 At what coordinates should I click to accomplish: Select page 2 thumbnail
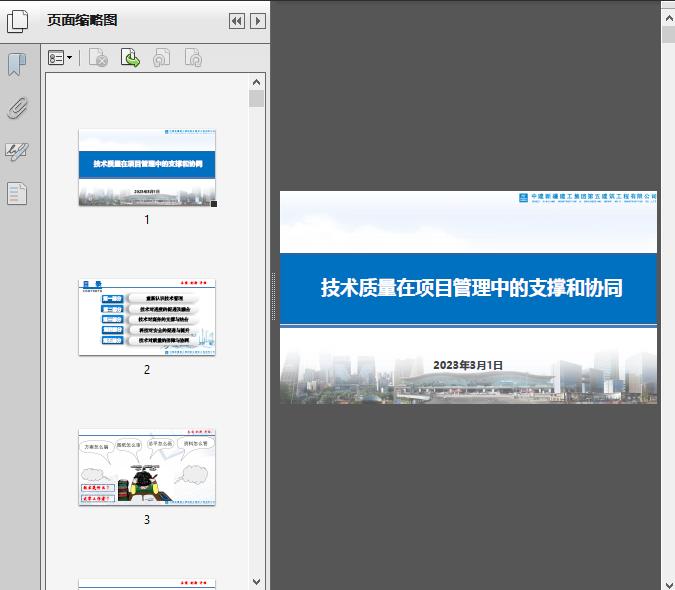tap(147, 317)
